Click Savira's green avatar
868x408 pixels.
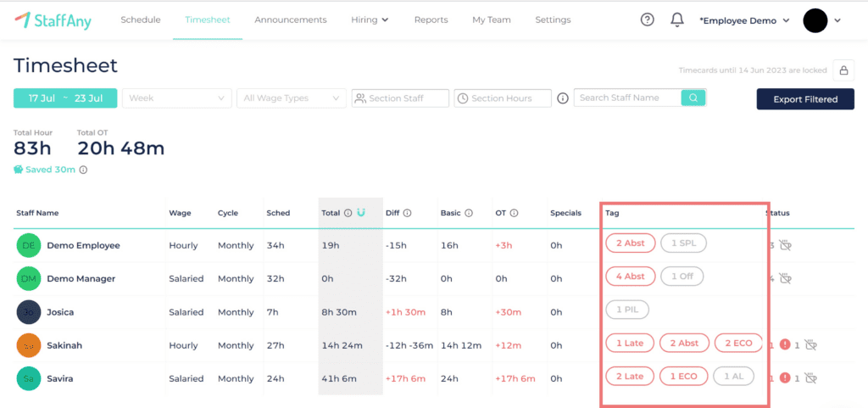[x=29, y=378]
